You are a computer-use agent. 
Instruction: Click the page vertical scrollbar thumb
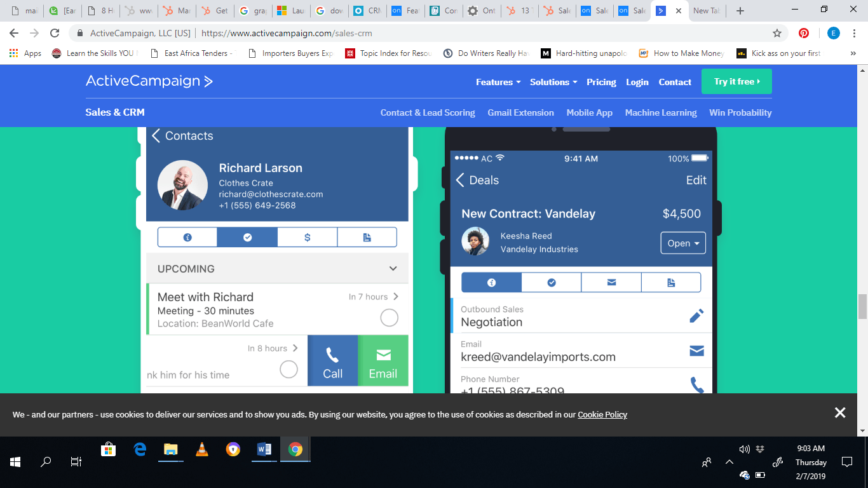tap(863, 306)
